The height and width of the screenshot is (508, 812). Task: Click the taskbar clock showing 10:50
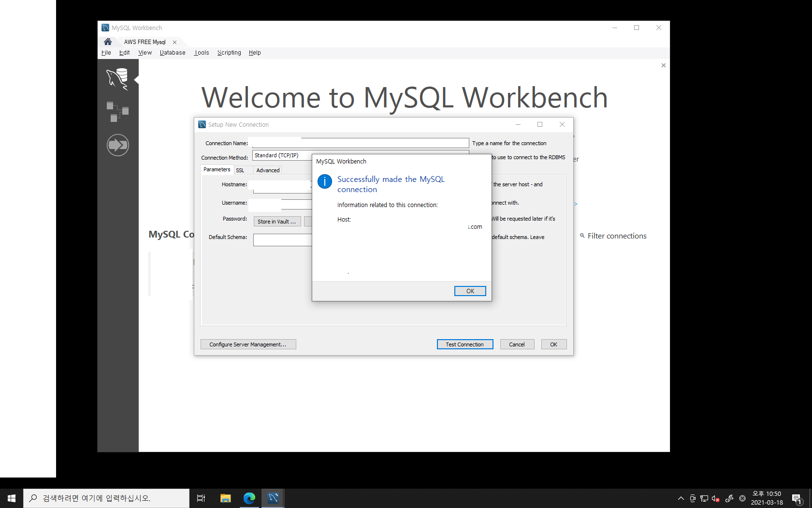(x=767, y=498)
